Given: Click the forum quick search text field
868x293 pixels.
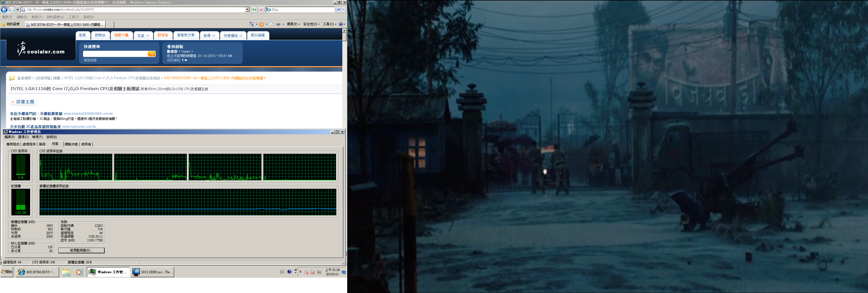Looking at the screenshot, I should click(x=115, y=54).
